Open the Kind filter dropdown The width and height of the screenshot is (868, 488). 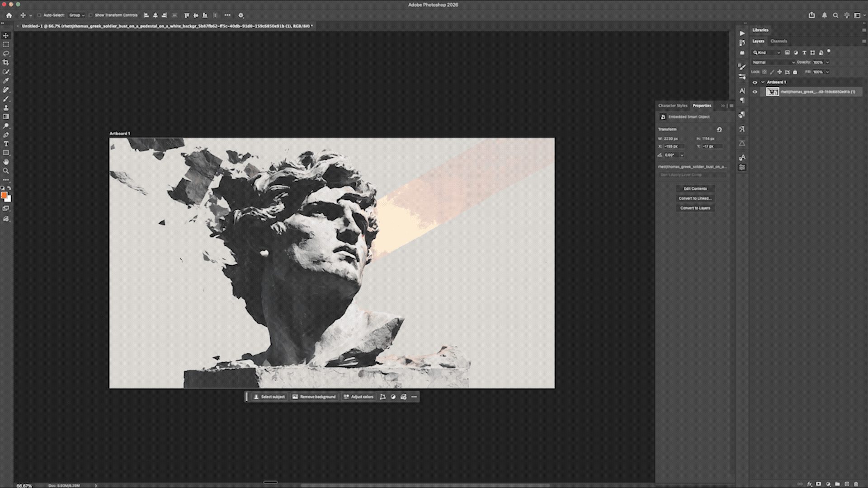767,52
